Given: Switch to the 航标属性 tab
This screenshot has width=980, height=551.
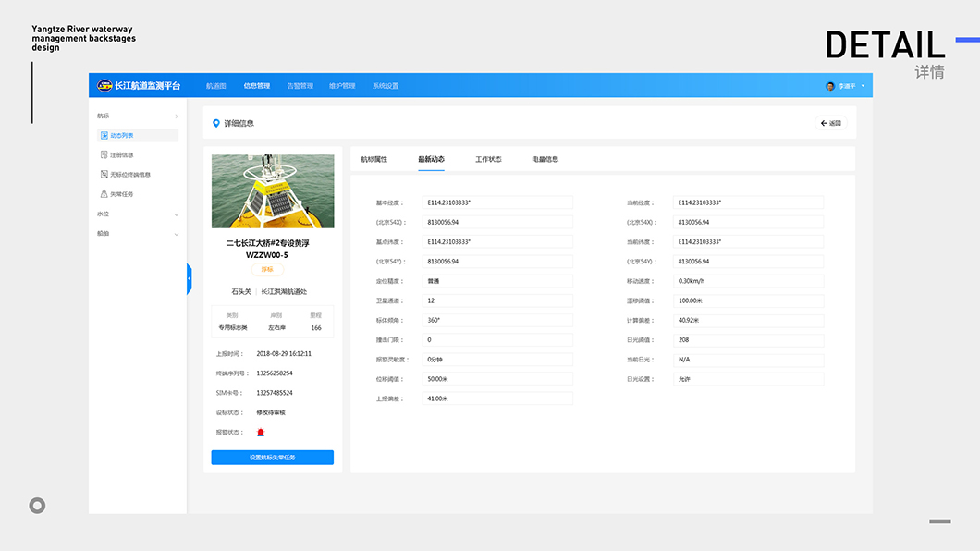Looking at the screenshot, I should 374,159.
